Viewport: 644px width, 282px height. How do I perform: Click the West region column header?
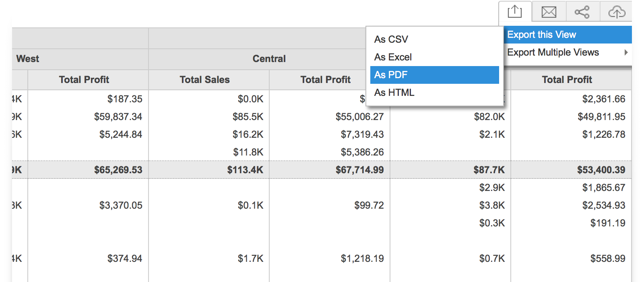click(x=28, y=59)
